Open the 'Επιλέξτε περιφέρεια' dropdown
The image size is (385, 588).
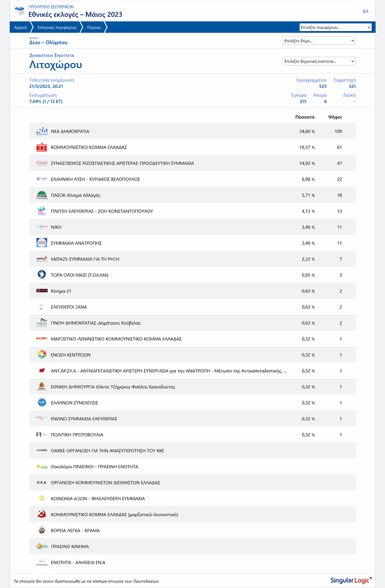pos(335,28)
